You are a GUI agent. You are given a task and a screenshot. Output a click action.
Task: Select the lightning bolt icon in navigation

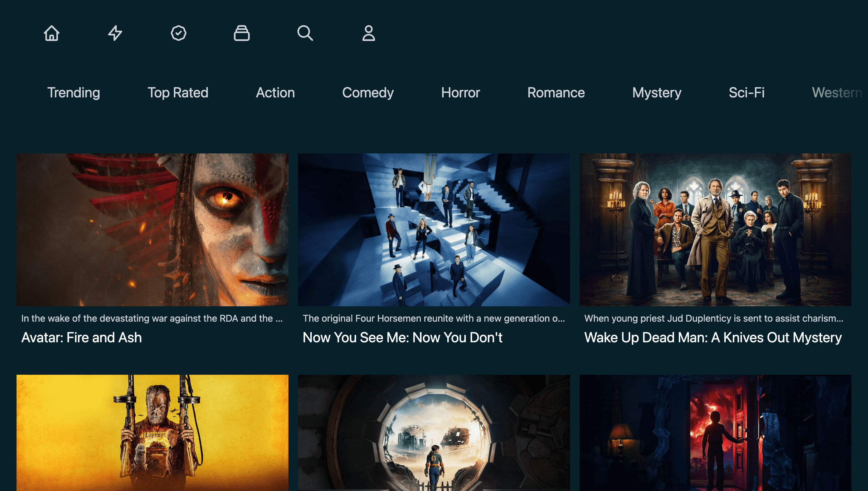(x=115, y=33)
